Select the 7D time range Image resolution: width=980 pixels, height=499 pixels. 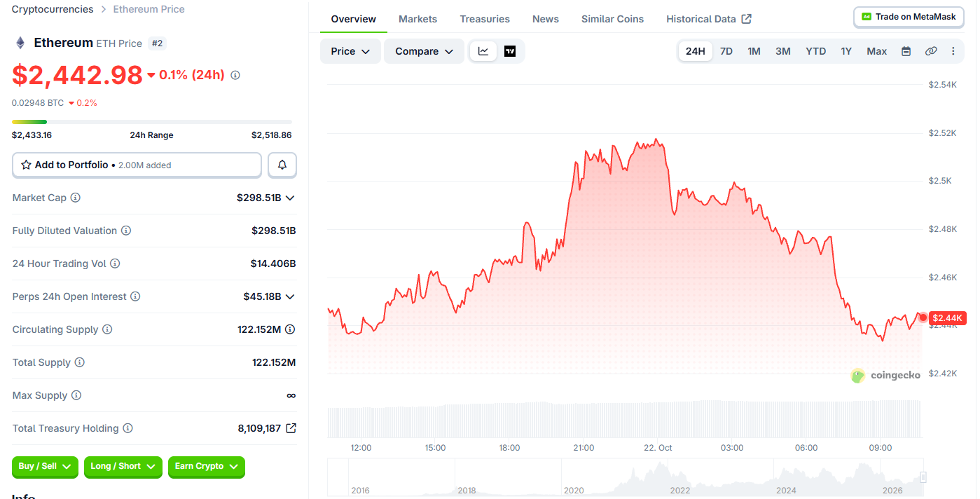coord(726,51)
